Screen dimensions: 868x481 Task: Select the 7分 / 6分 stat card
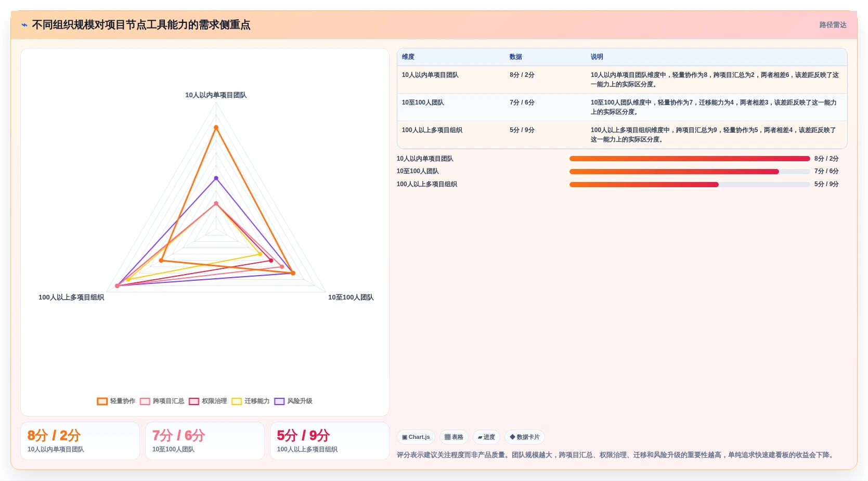pos(205,441)
